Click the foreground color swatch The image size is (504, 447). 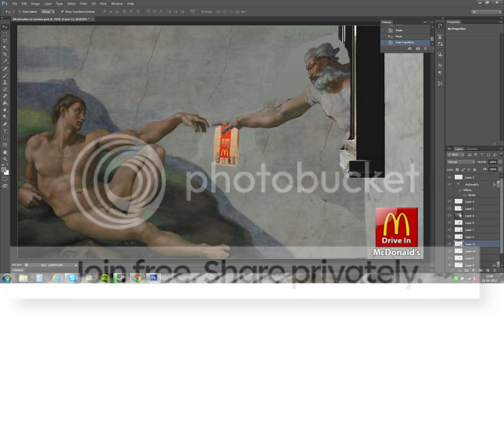pos(3,170)
